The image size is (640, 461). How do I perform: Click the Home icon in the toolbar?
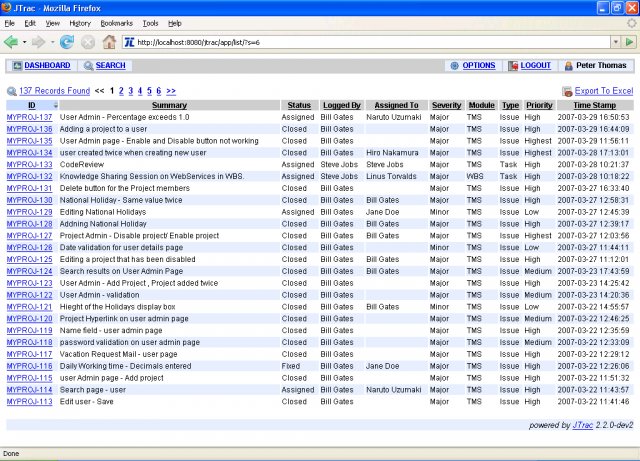pos(109,42)
